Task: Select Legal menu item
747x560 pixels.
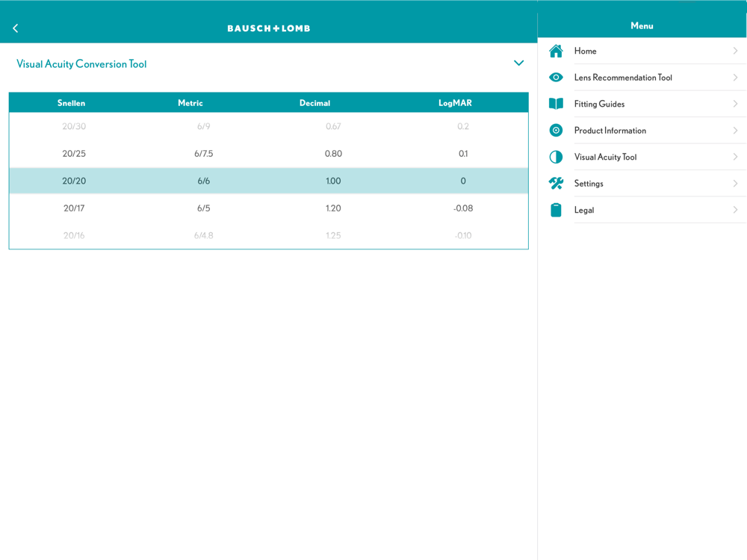Action: tap(642, 210)
